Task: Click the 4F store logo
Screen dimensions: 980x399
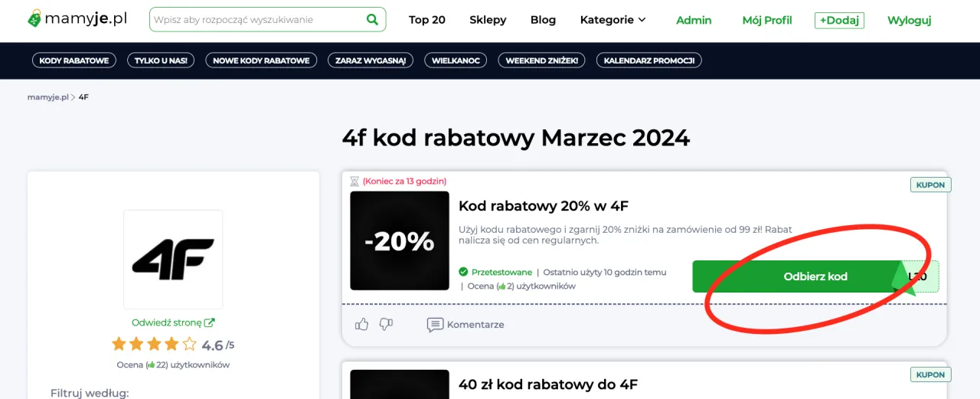Action: coord(173,259)
